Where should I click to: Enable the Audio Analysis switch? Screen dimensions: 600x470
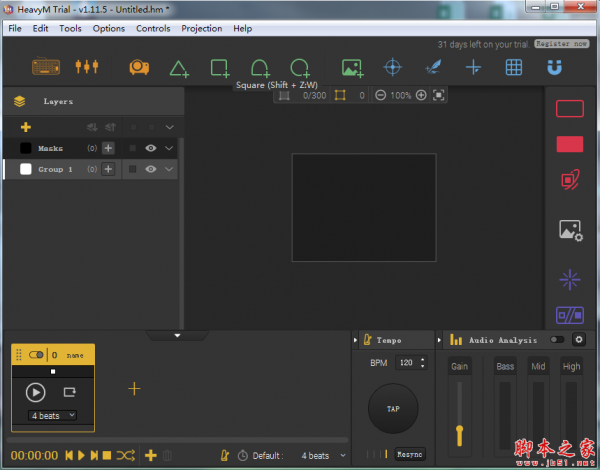coord(557,339)
